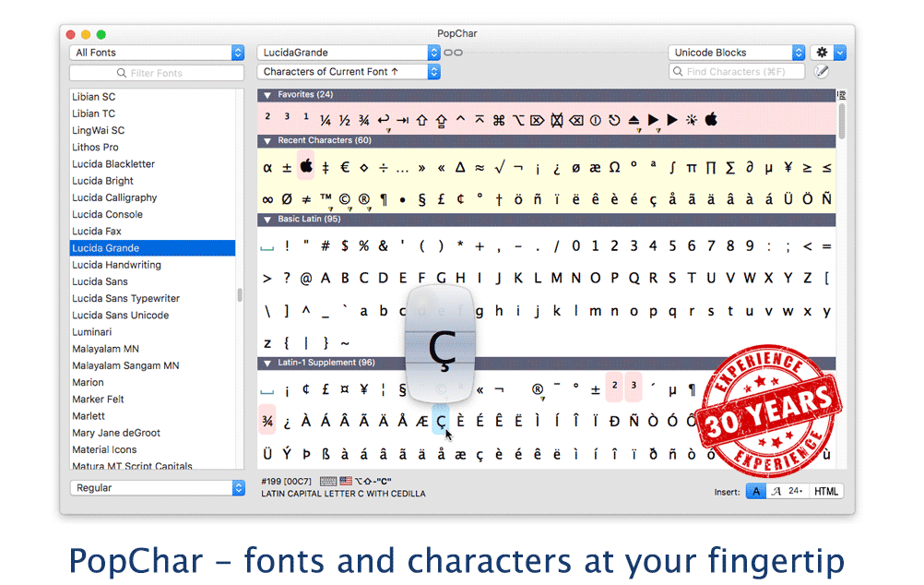
Task: Select the # character in Basic Latin
Action: click(326, 246)
